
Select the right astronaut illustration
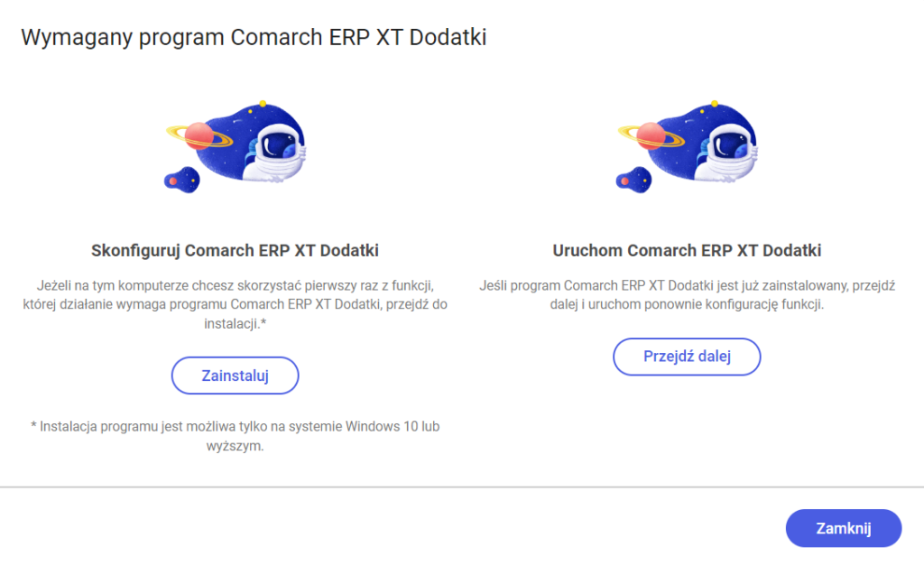coord(686,144)
